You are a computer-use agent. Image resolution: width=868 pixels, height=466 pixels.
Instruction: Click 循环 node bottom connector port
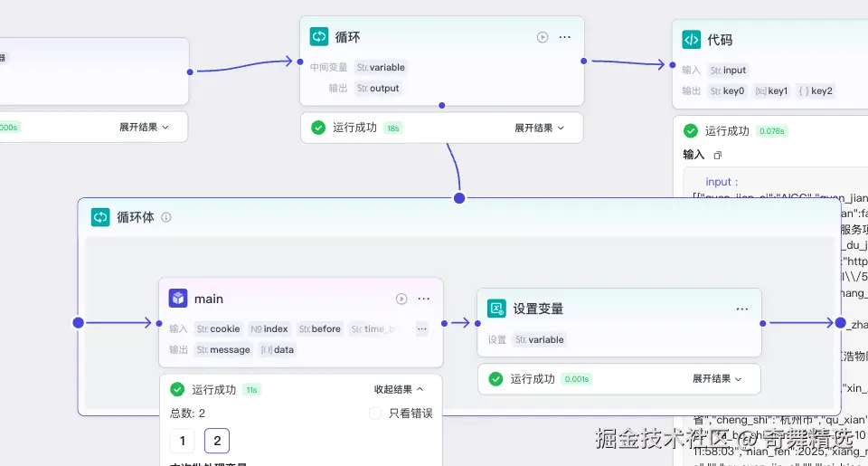(442, 105)
